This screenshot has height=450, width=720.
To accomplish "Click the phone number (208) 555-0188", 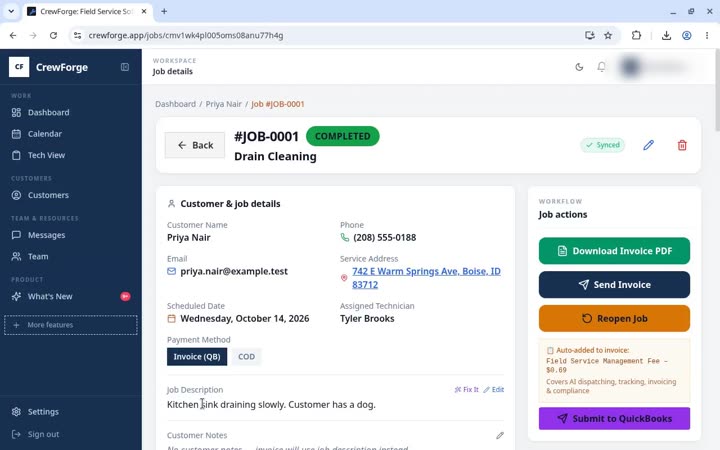I will pyautogui.click(x=385, y=237).
